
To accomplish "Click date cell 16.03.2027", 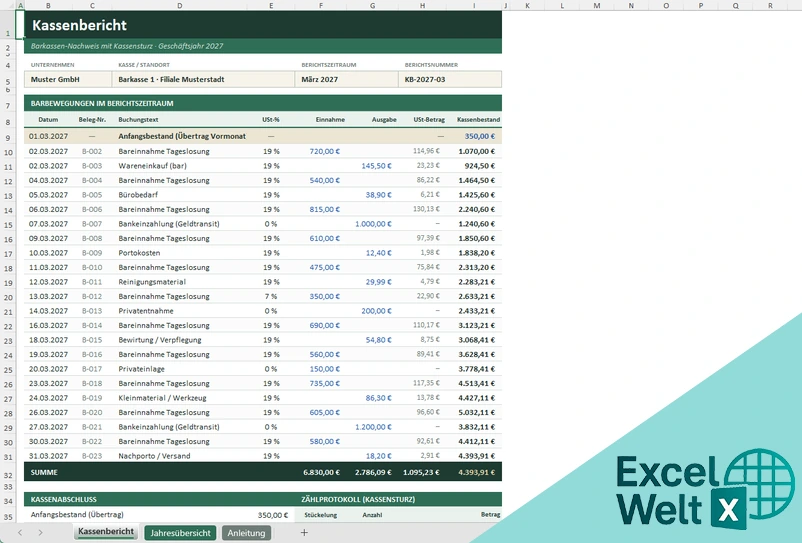I will click(x=48, y=325).
